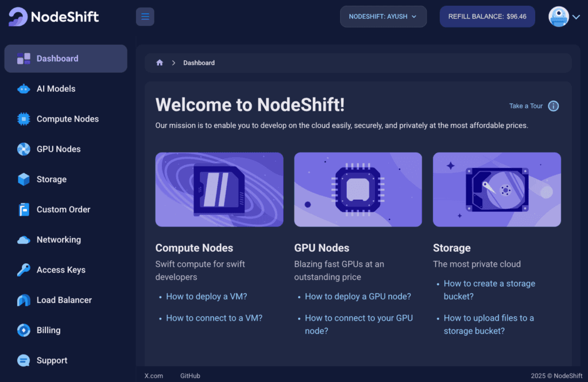Viewport: 588px width, 382px height.
Task: Open AI Models menu label
Action: [x=56, y=89]
